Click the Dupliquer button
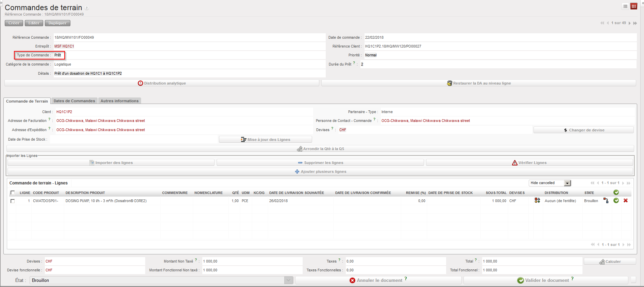The image size is (644, 287). (x=57, y=23)
